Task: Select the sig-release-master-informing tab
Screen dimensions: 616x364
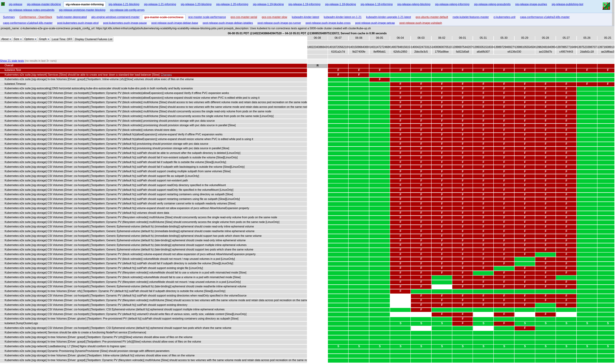Action: coord(85,5)
